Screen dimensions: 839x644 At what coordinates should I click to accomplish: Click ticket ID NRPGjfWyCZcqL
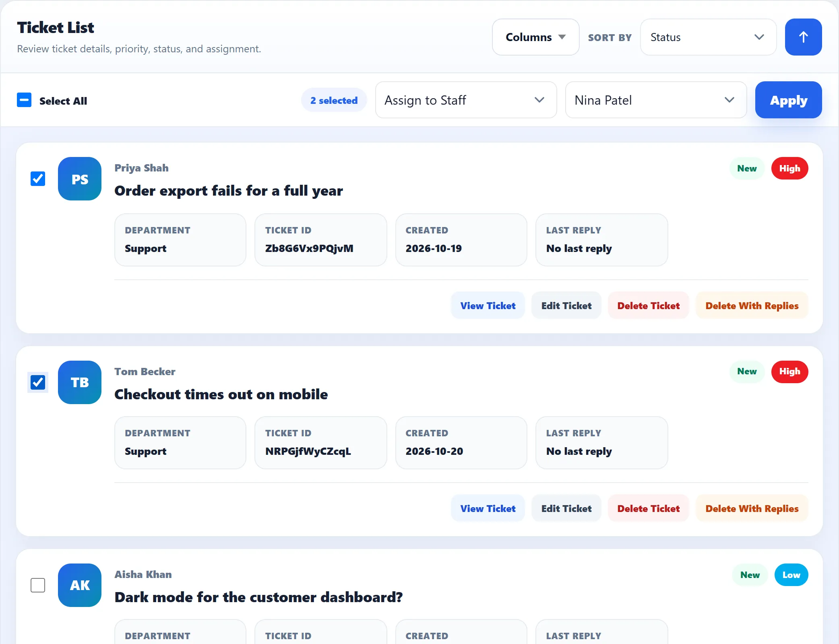click(308, 451)
